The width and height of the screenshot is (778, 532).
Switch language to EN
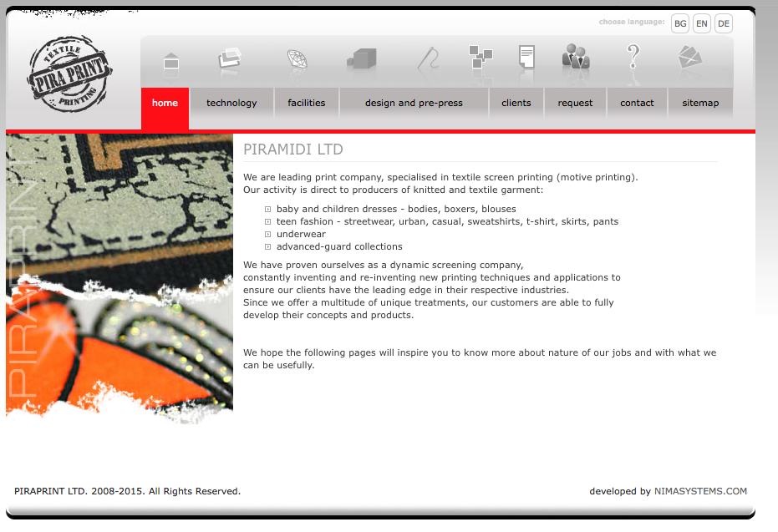tap(702, 23)
